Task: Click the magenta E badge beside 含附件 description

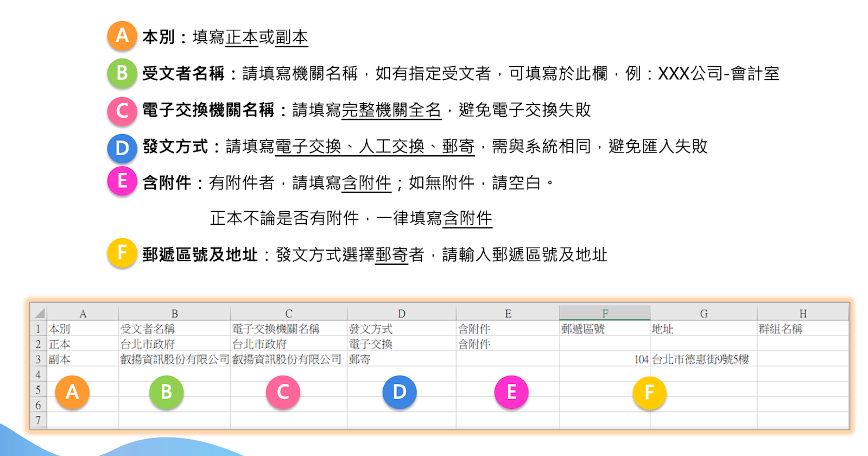Action: point(122,181)
